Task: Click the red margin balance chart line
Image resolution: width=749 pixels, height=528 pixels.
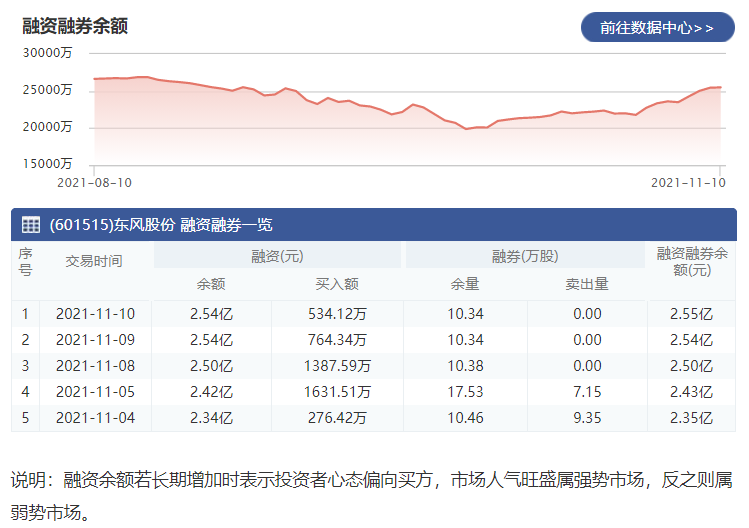Action: tap(407, 102)
